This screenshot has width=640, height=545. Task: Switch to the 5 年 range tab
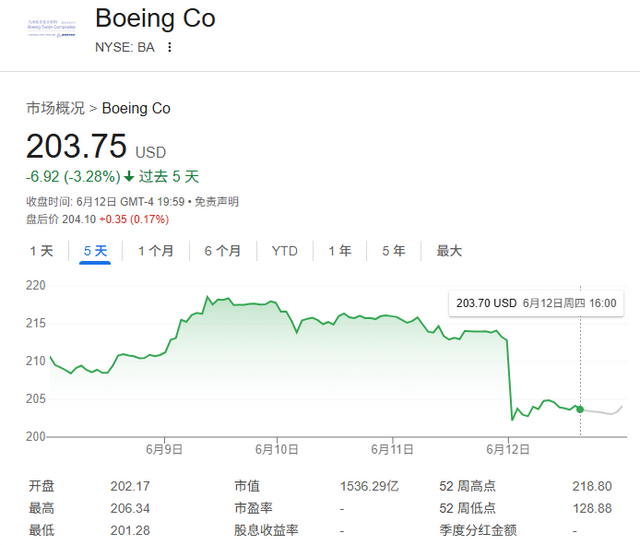(393, 251)
